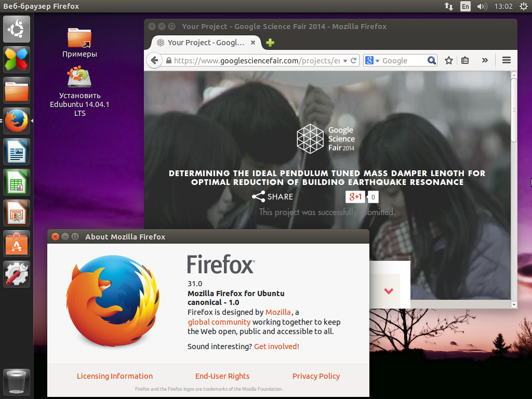Click the scrollbar down arrow in Firefox
Screen dimensions: 532x399
tap(514, 304)
